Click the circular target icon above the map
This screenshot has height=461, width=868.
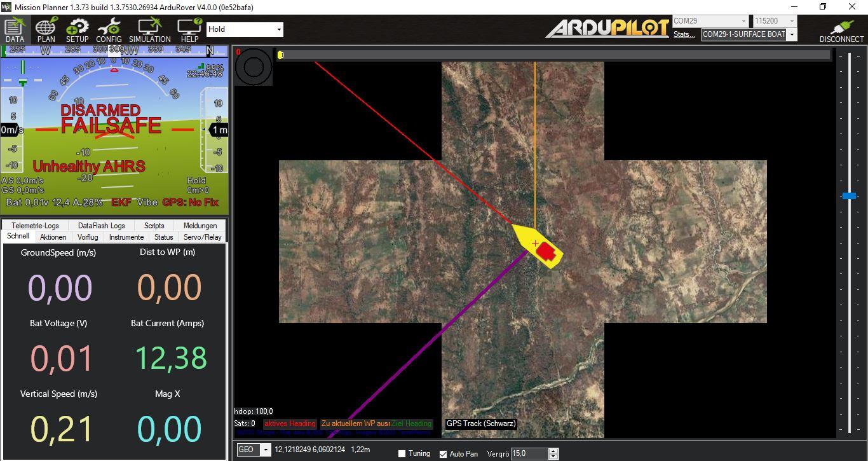[254, 67]
